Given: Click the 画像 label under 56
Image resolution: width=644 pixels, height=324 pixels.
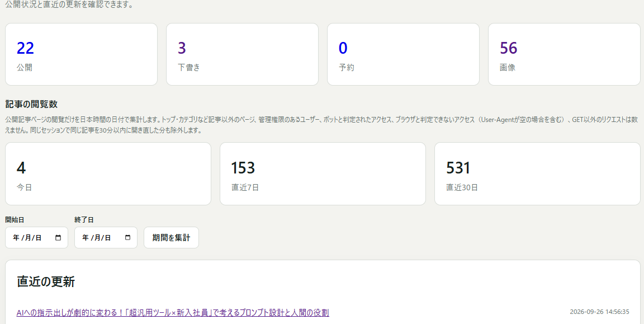Looking at the screenshot, I should point(508,68).
